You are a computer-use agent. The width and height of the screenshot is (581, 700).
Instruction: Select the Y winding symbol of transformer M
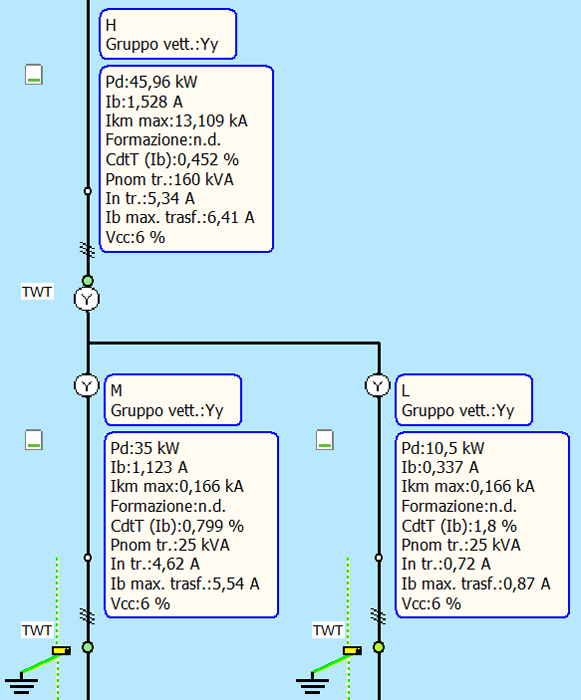tap(87, 385)
